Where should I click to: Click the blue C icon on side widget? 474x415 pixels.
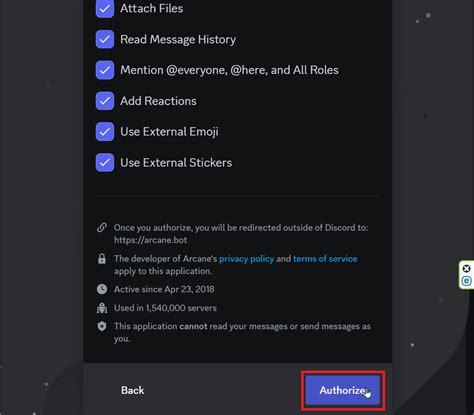coord(467,281)
